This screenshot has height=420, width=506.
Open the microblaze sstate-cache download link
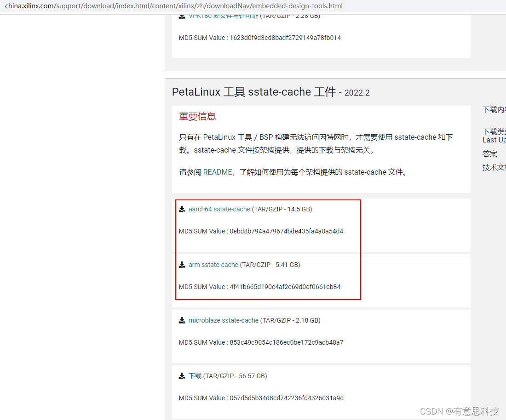(x=223, y=320)
